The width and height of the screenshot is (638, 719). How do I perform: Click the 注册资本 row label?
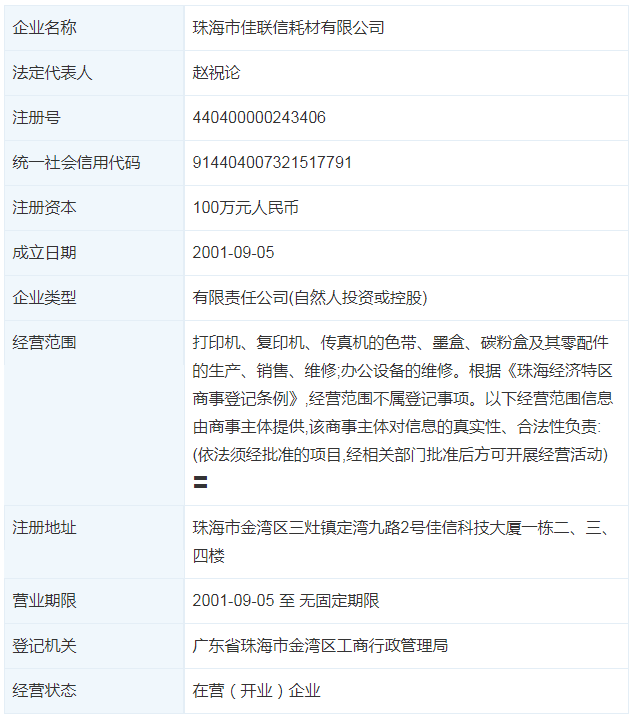(44, 208)
